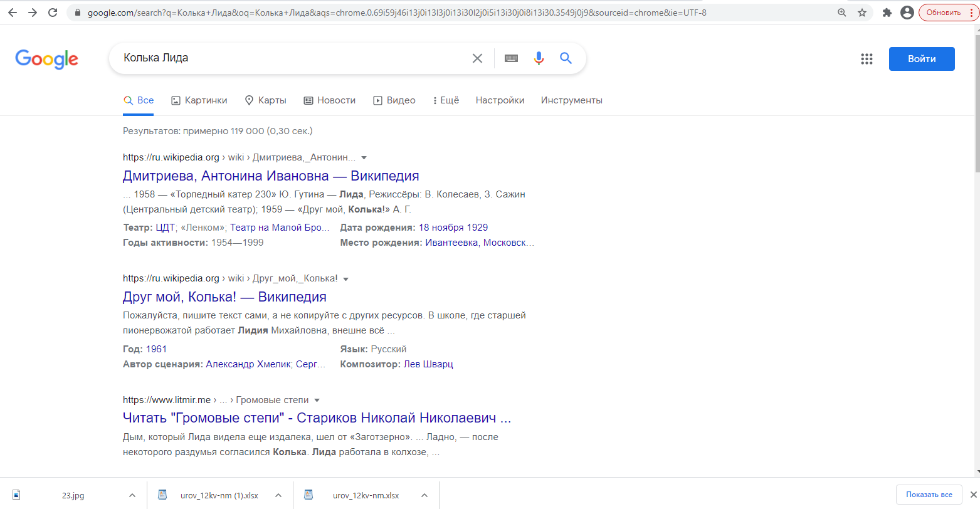This screenshot has height=509, width=980.
Task: Click the 'Год: 1961' text
Action: tap(145, 349)
